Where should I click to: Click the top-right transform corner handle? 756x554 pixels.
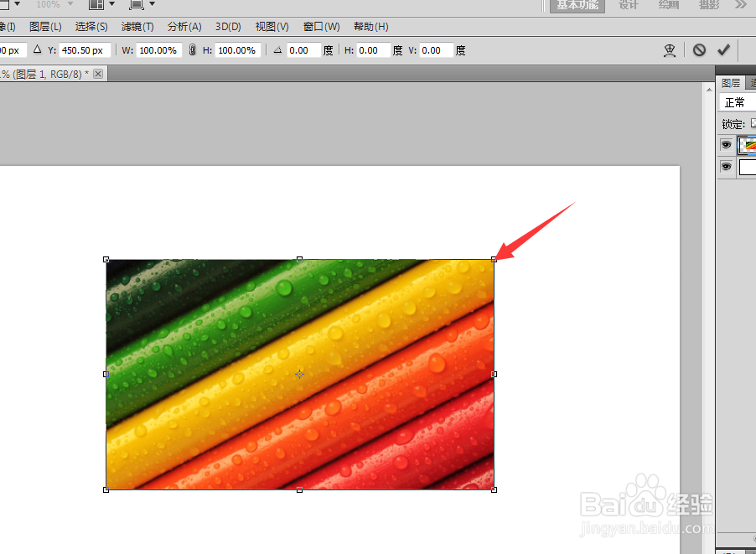494,260
